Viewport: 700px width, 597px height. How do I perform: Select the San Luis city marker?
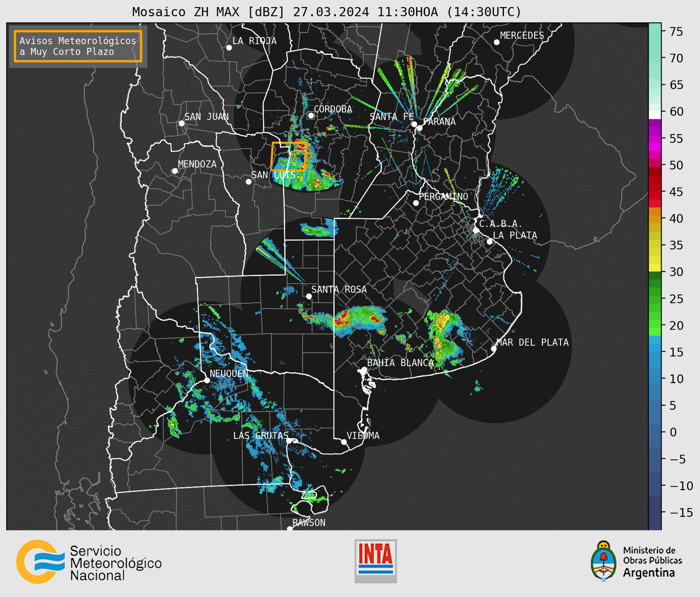click(249, 182)
